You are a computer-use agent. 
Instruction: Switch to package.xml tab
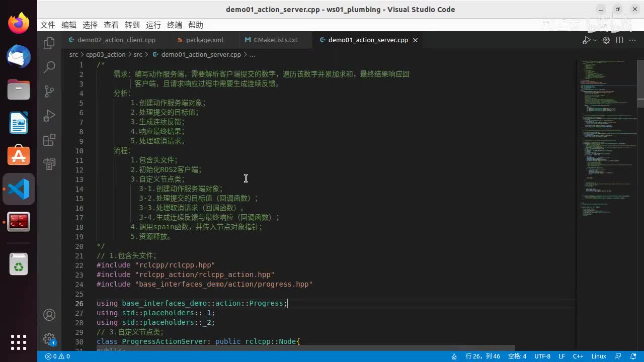[x=204, y=40]
